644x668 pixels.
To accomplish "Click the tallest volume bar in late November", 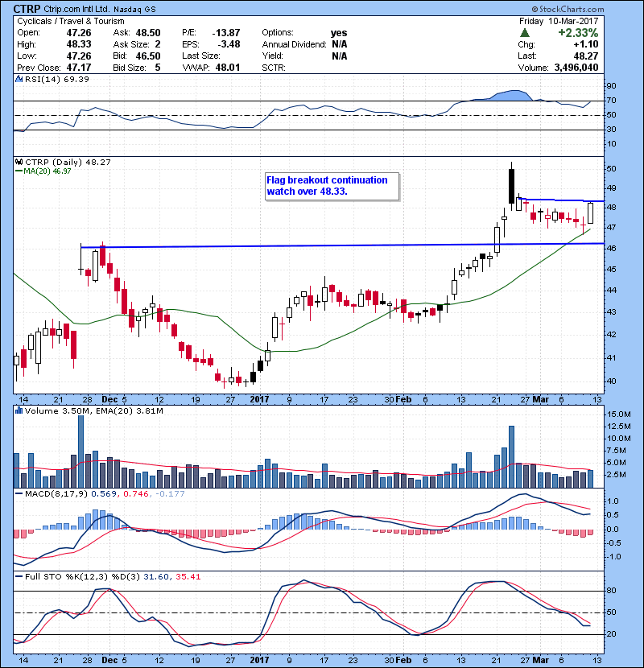I will tap(81, 452).
